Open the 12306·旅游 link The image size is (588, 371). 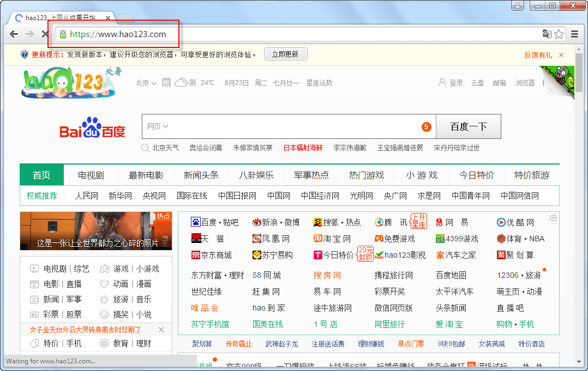[519, 276]
